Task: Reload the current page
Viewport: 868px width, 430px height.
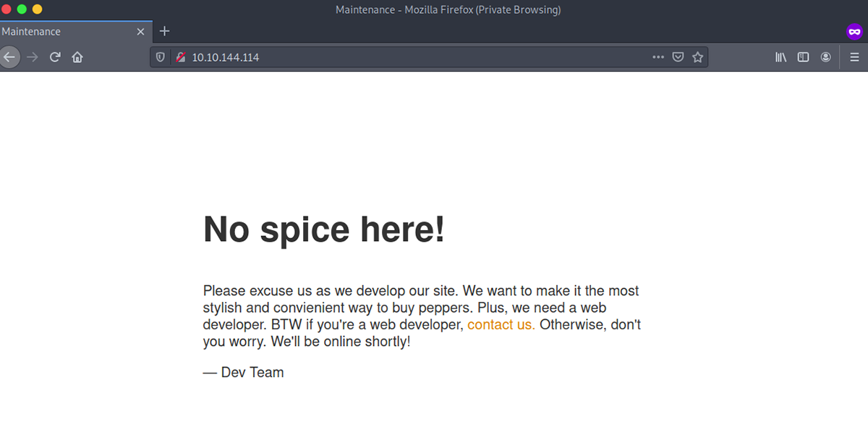Action: click(55, 57)
